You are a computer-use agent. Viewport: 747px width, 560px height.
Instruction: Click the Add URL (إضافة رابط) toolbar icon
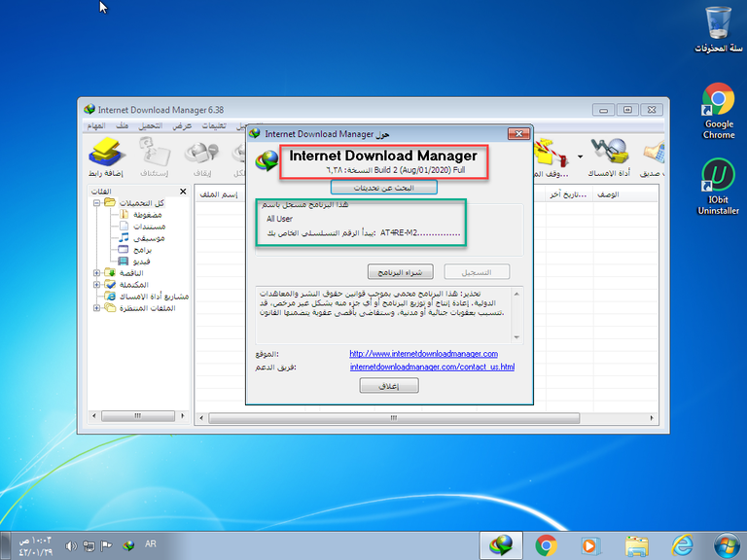106,157
